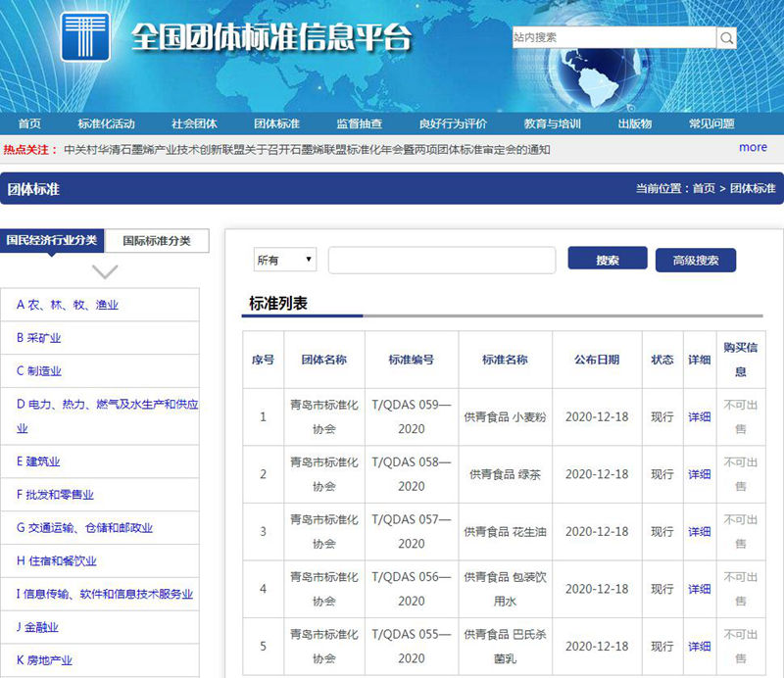Click standard number T/QDAS 056—2020

pos(412,589)
